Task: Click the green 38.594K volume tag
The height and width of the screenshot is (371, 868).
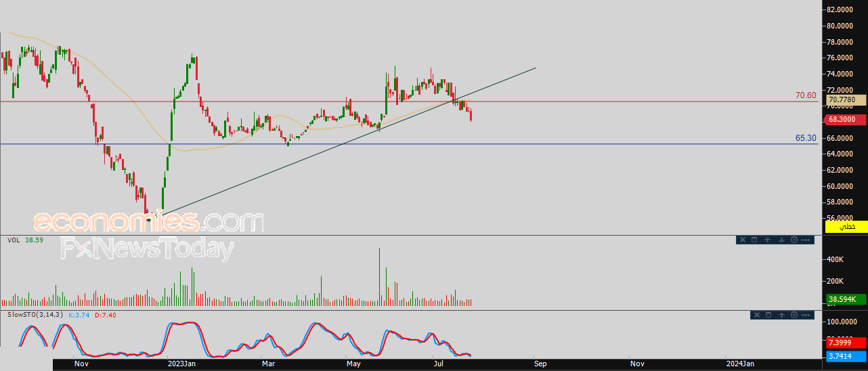Action: (x=845, y=299)
